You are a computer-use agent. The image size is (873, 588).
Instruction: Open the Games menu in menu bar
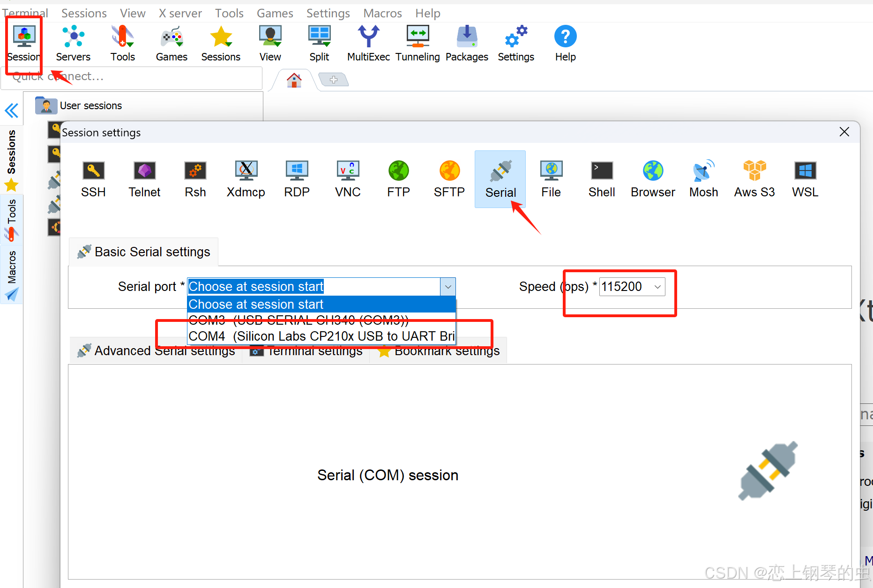coord(275,13)
